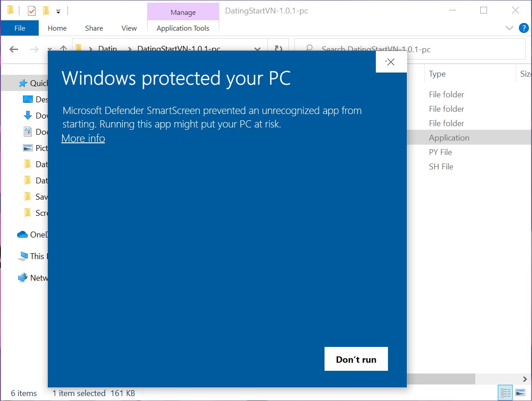Click the Size column header

pos(524,74)
